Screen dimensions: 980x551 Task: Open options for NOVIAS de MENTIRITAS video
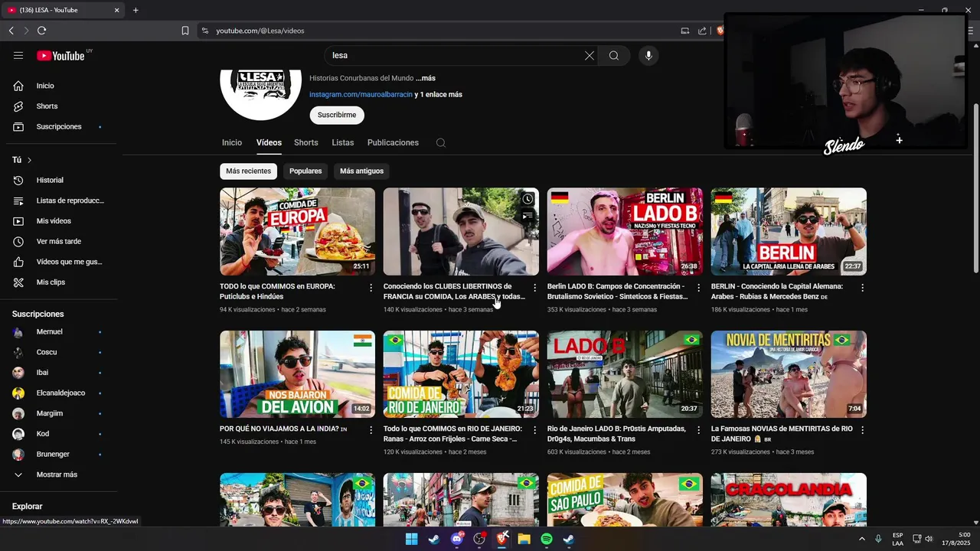coord(862,430)
